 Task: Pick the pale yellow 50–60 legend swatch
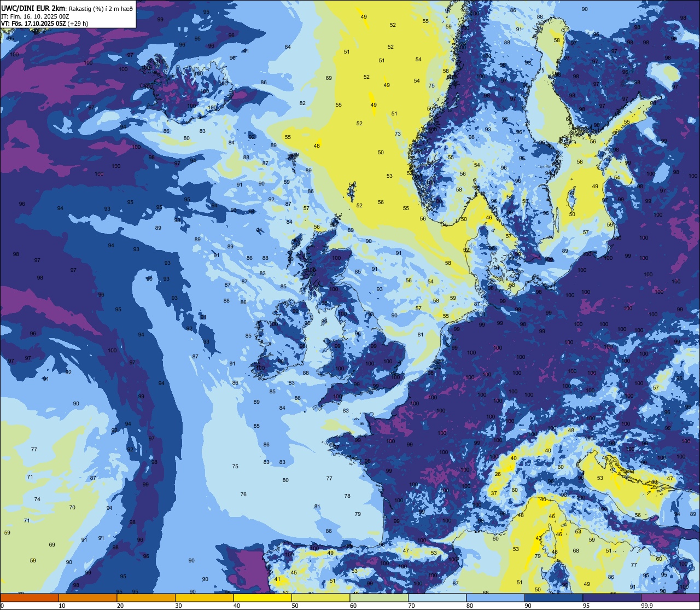[x=320, y=598]
